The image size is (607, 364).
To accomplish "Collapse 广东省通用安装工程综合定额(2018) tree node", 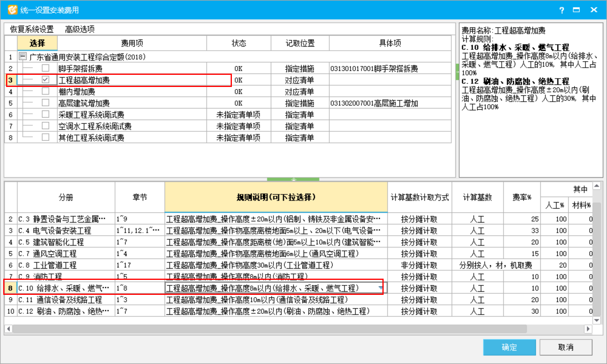I will [23, 57].
